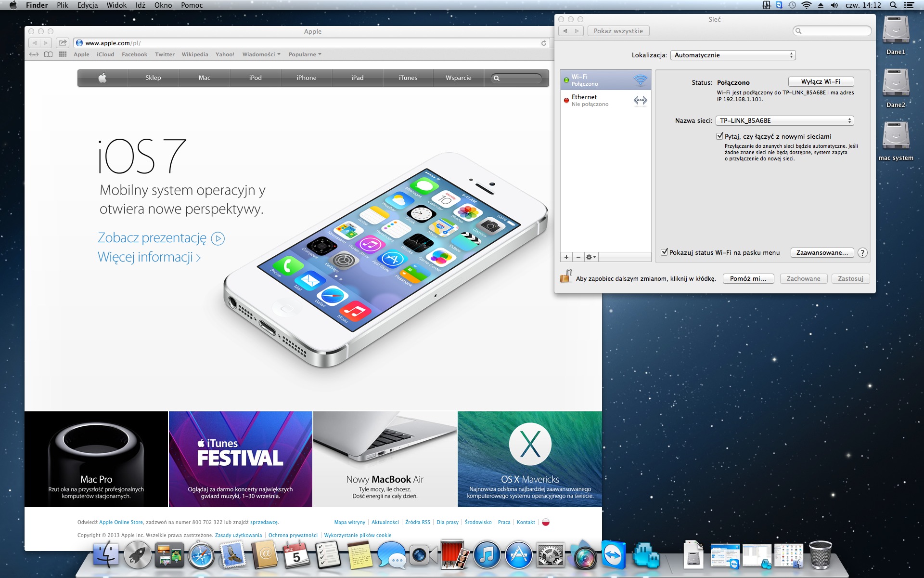
Task: Go back in Safari history
Action: click(34, 43)
